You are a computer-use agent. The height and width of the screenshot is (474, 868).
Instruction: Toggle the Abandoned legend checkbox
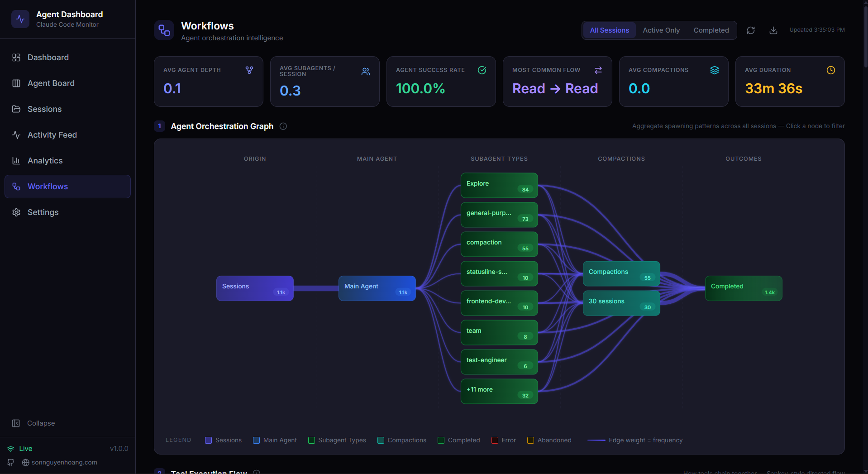coord(530,440)
